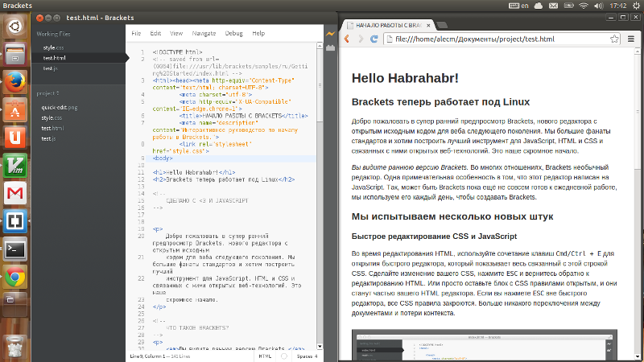This screenshot has width=644, height=362.
Task: Open mail indicator in top panel
Action: (x=553, y=6)
